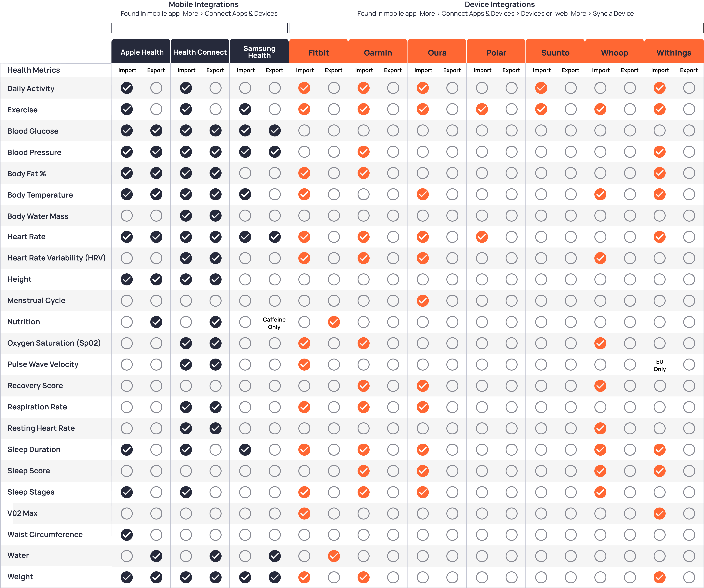Click empty Suunto Import circle for Weight
Image resolution: width=704 pixels, height=588 pixels.
(541, 577)
